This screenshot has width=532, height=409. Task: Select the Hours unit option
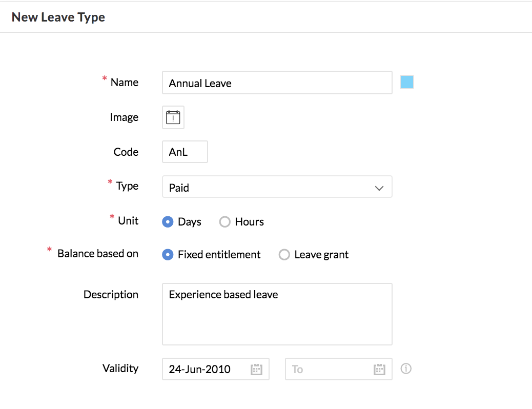tap(224, 222)
